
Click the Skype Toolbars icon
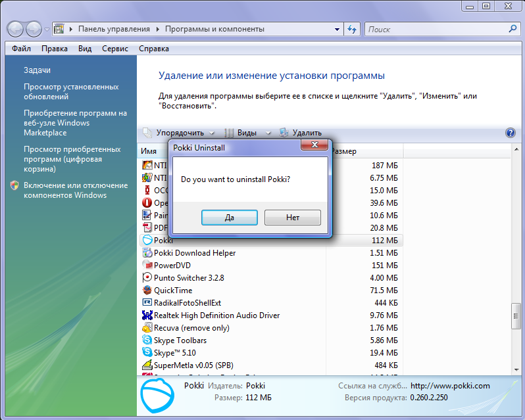147,340
